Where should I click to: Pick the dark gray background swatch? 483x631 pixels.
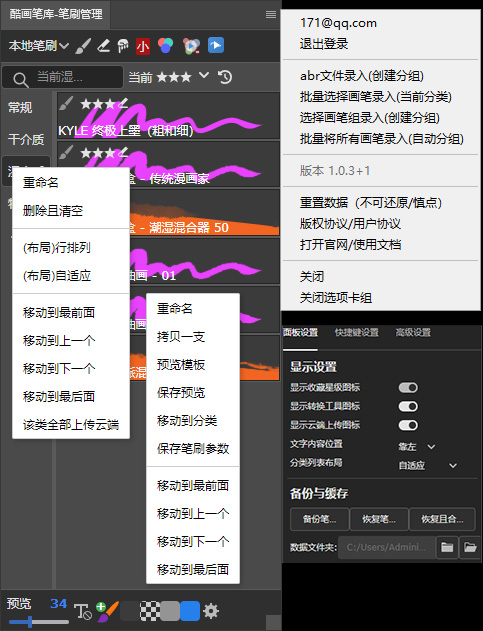(129, 611)
